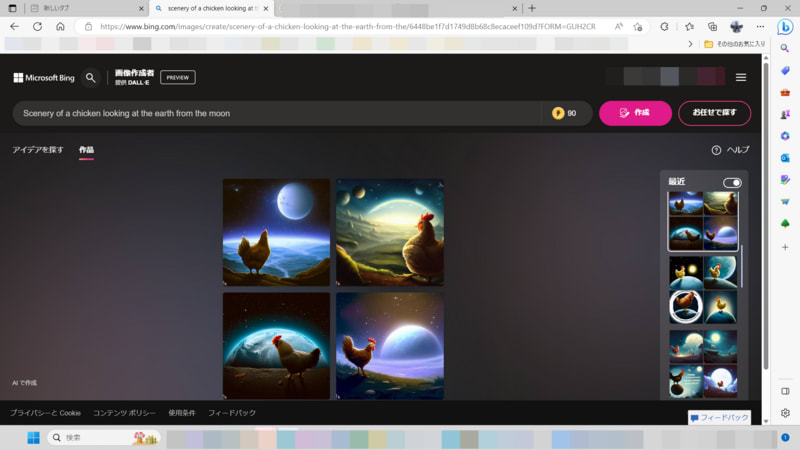Click the Help question mark icon
The image size is (800, 450).
716,150
